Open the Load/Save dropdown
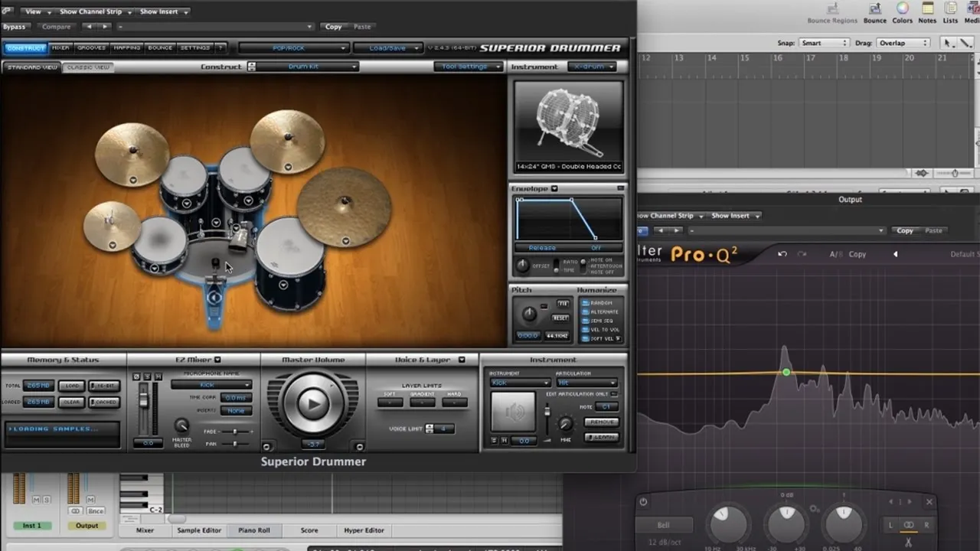This screenshot has width=980, height=551. coord(387,47)
